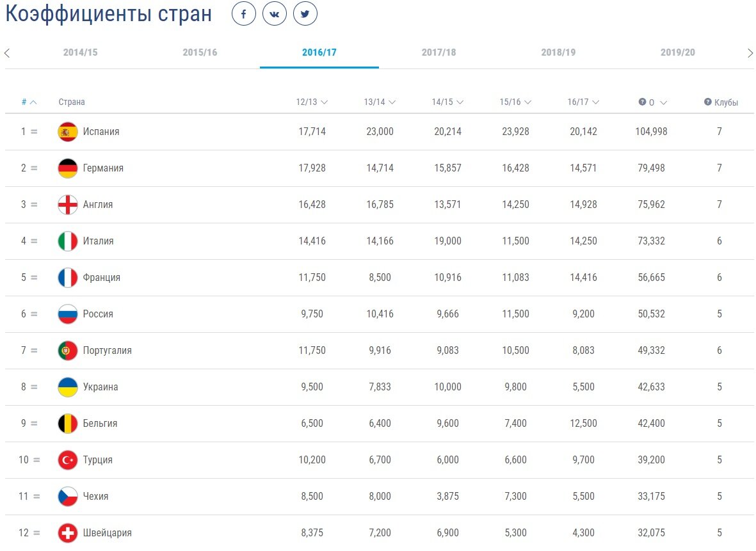This screenshot has width=756, height=551.
Task: Open the sort dropdown on the 12/13 column
Action: (326, 101)
